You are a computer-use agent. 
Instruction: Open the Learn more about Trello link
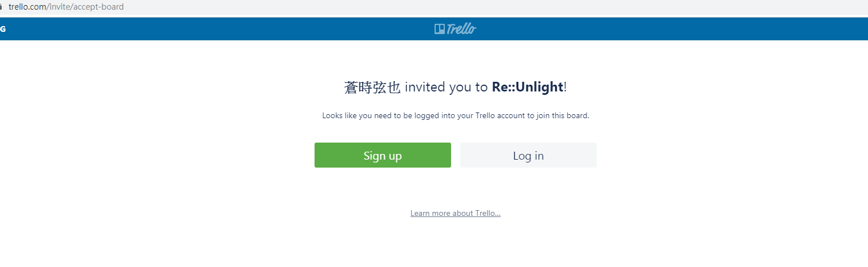click(x=456, y=214)
